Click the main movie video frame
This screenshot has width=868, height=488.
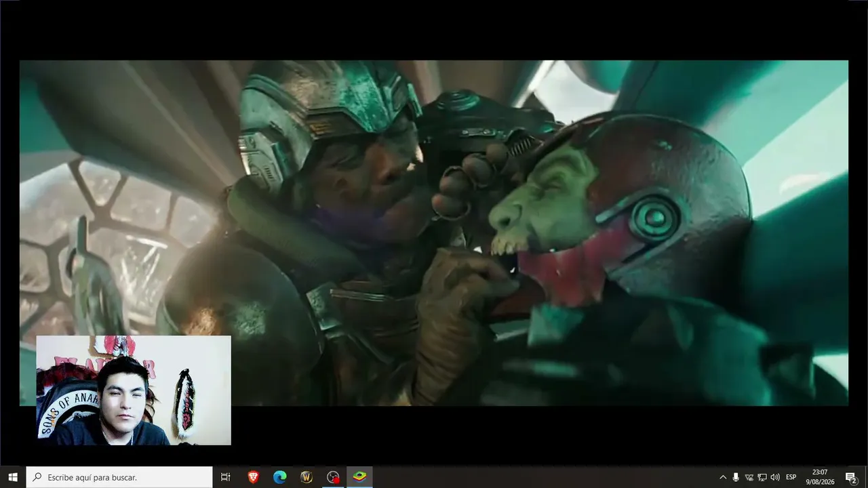tap(434, 232)
